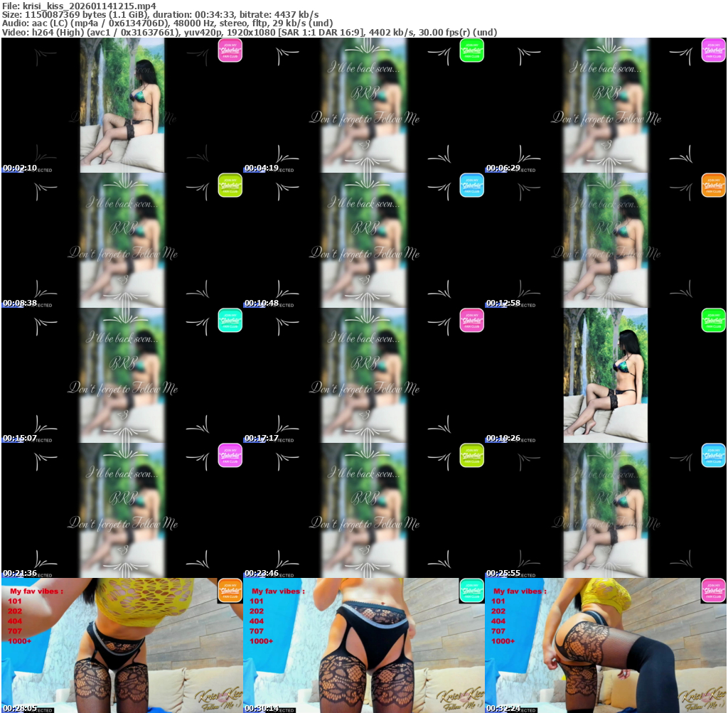This screenshot has height=713, width=728.
Task: Click orange fan club badge in 00:12:58 frame
Action: pyautogui.click(x=714, y=186)
